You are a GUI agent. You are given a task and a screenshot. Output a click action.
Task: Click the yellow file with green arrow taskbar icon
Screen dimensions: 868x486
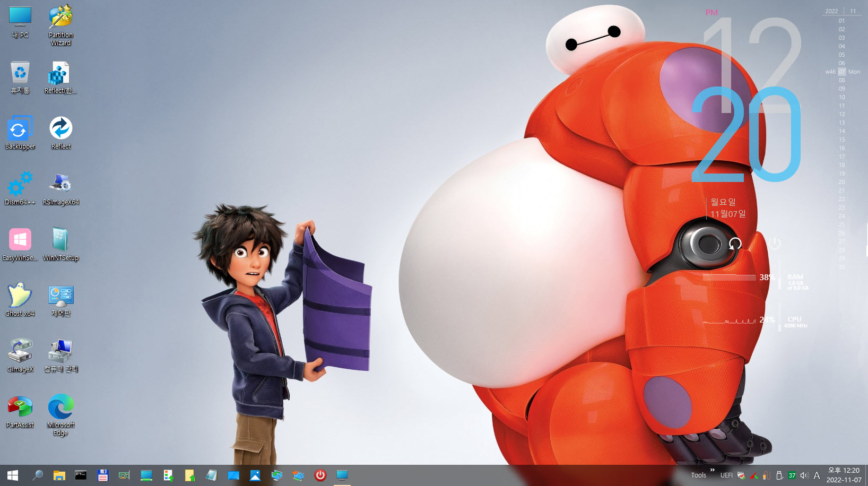point(189,475)
